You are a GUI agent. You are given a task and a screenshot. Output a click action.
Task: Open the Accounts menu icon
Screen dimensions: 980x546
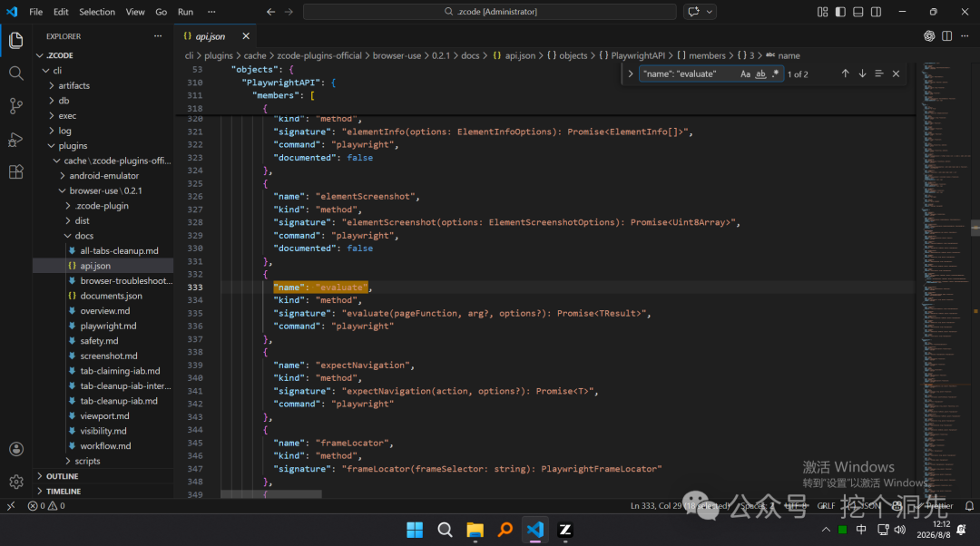[16, 449]
